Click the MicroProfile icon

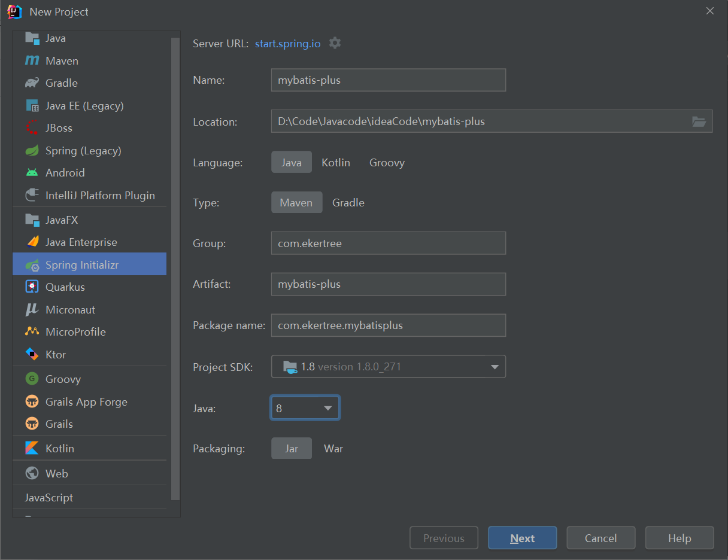[32, 332]
